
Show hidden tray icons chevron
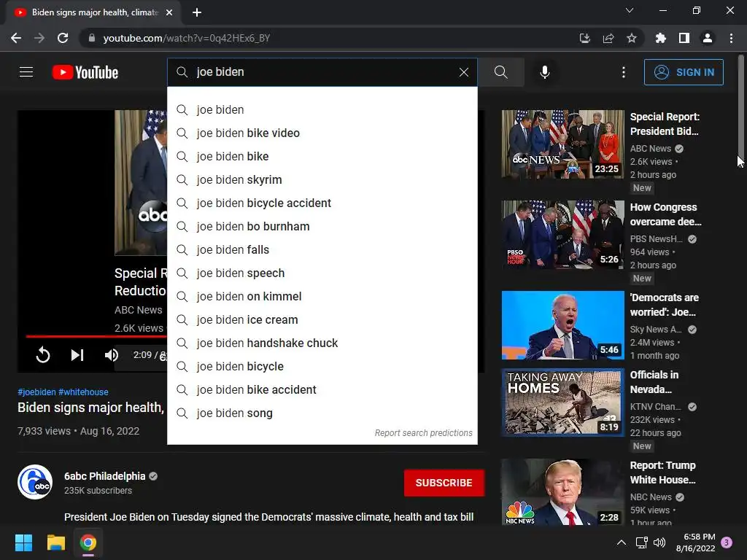622,542
